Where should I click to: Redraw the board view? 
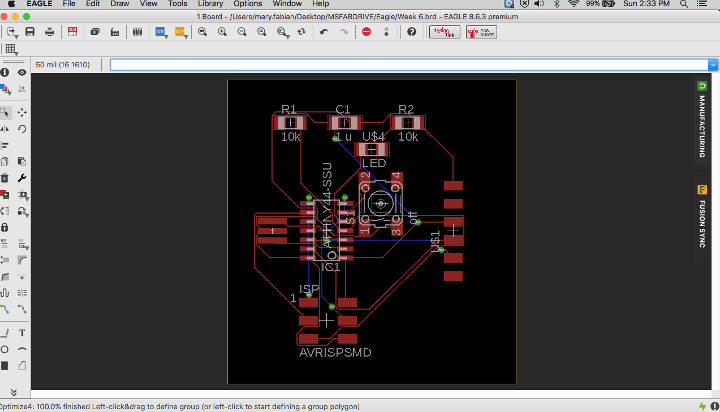pos(262,32)
